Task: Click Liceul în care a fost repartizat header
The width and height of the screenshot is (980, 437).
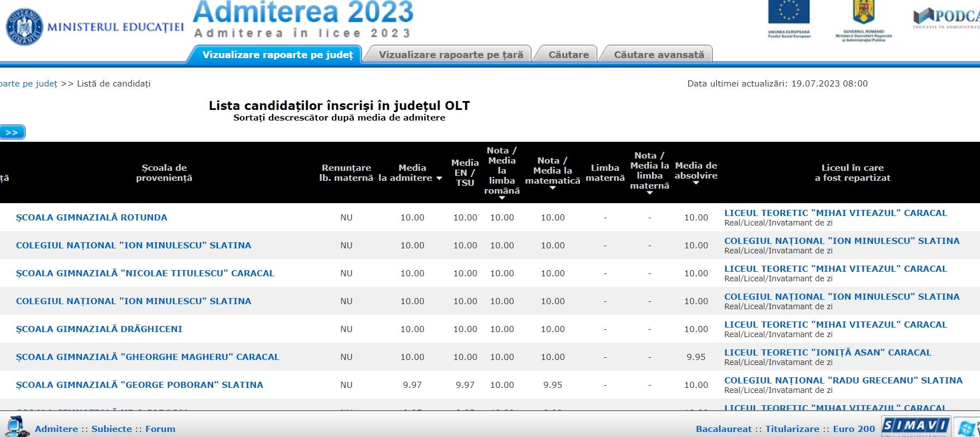Action: pos(852,172)
